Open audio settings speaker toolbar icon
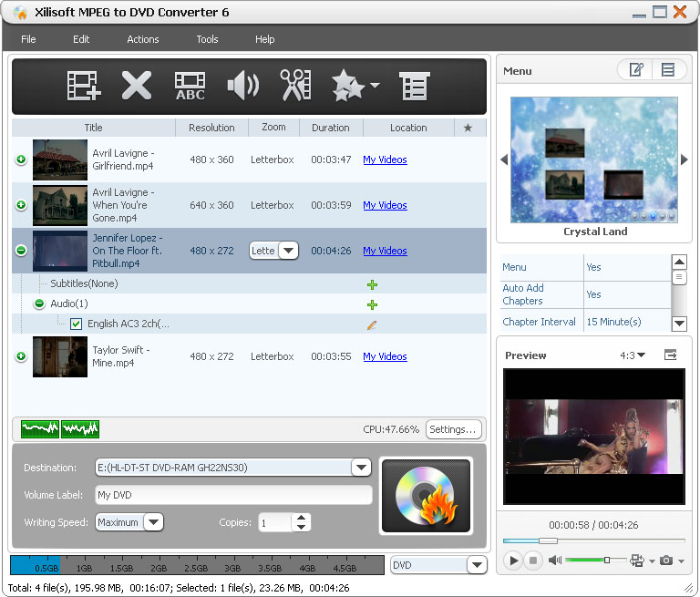This screenshot has height=597, width=700. [243, 86]
